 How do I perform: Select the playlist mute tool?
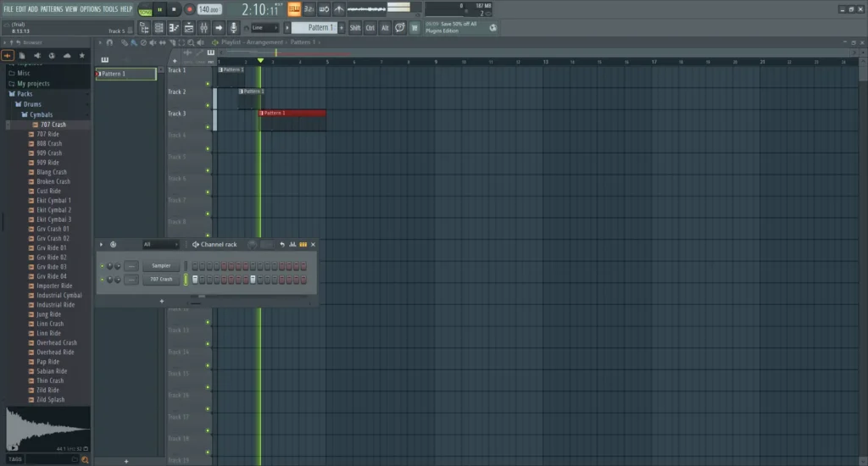coord(153,42)
